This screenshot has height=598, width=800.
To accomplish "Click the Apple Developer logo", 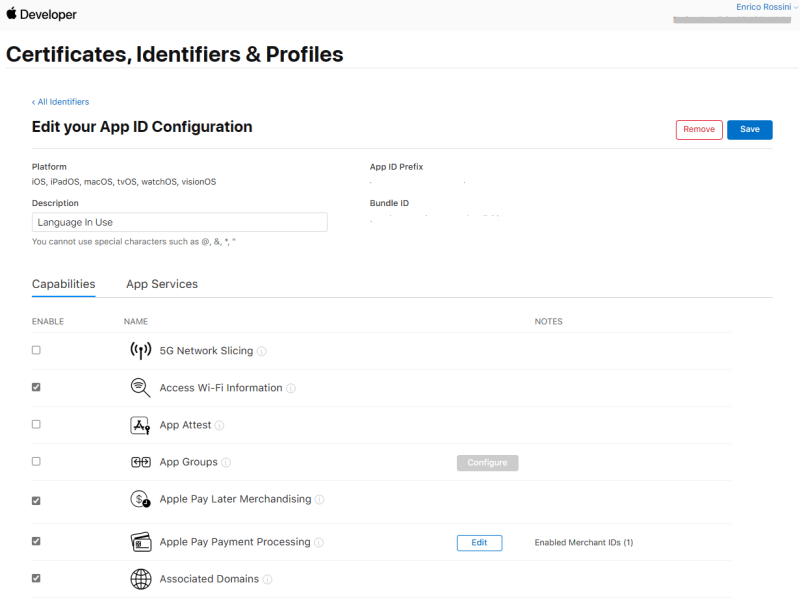I will 41,14.
